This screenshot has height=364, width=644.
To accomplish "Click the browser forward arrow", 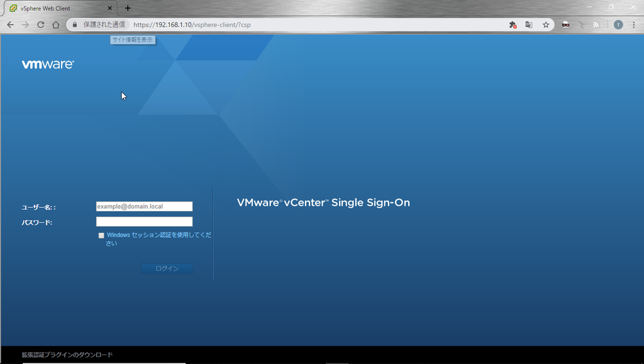I will tap(25, 25).
